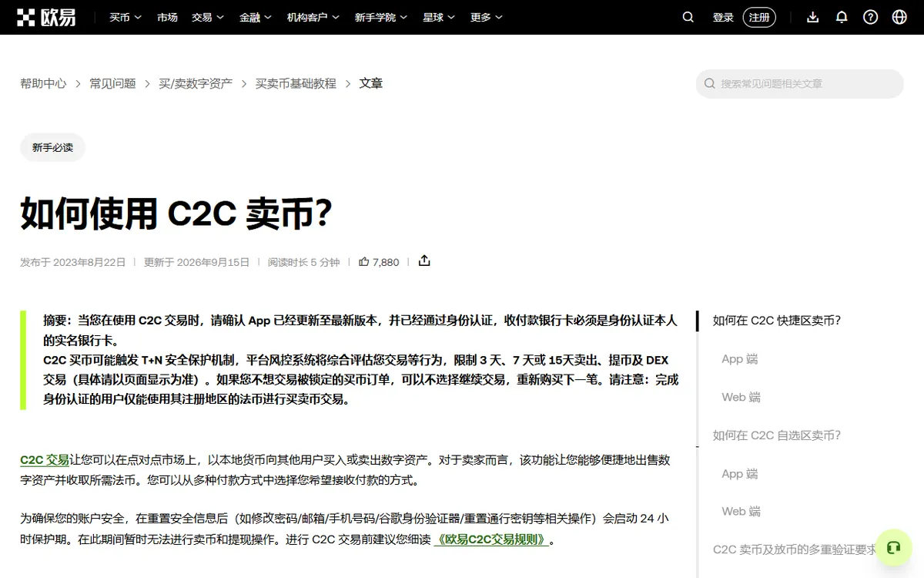The width and height of the screenshot is (924, 578).
Task: Click the 如何使用 C2C 卖币 heading
Action: coord(176,213)
